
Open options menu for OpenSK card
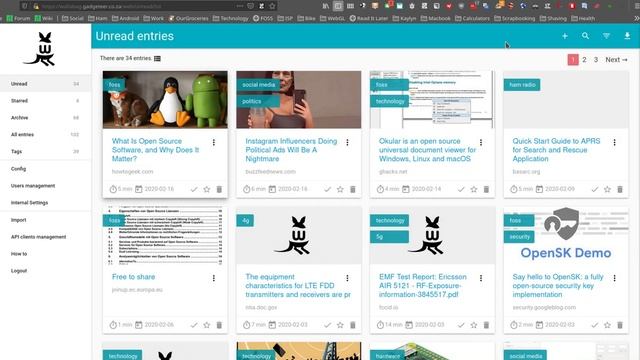pyautogui.click(x=614, y=278)
